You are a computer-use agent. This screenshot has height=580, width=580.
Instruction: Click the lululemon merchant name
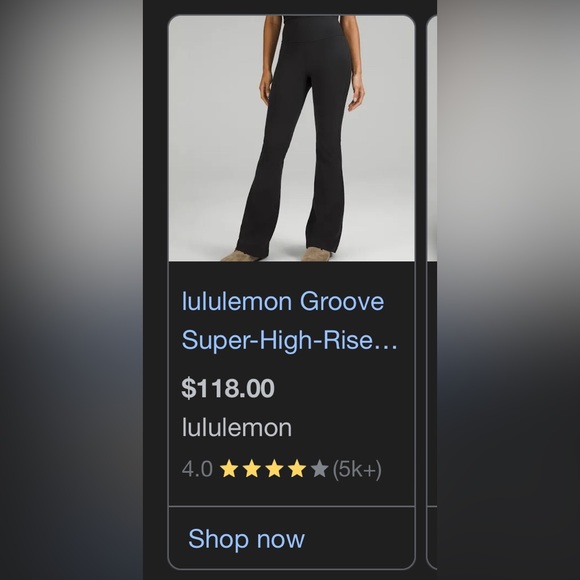[x=237, y=428]
